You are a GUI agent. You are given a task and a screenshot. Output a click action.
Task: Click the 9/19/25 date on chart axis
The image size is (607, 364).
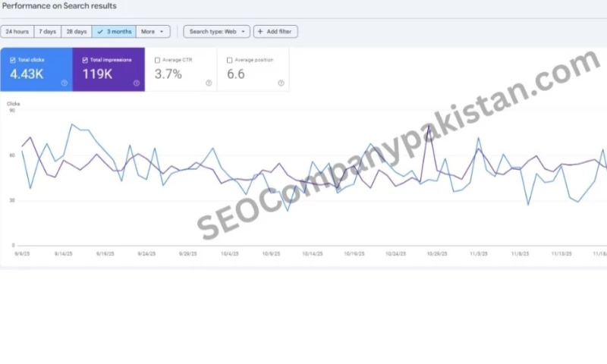pyautogui.click(x=105, y=254)
